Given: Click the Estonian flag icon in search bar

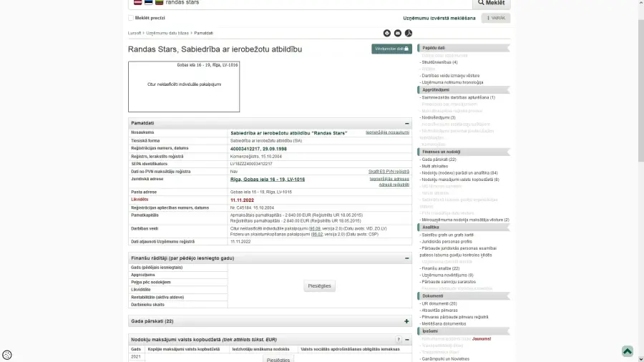Looking at the screenshot, I should pyautogui.click(x=148, y=2).
